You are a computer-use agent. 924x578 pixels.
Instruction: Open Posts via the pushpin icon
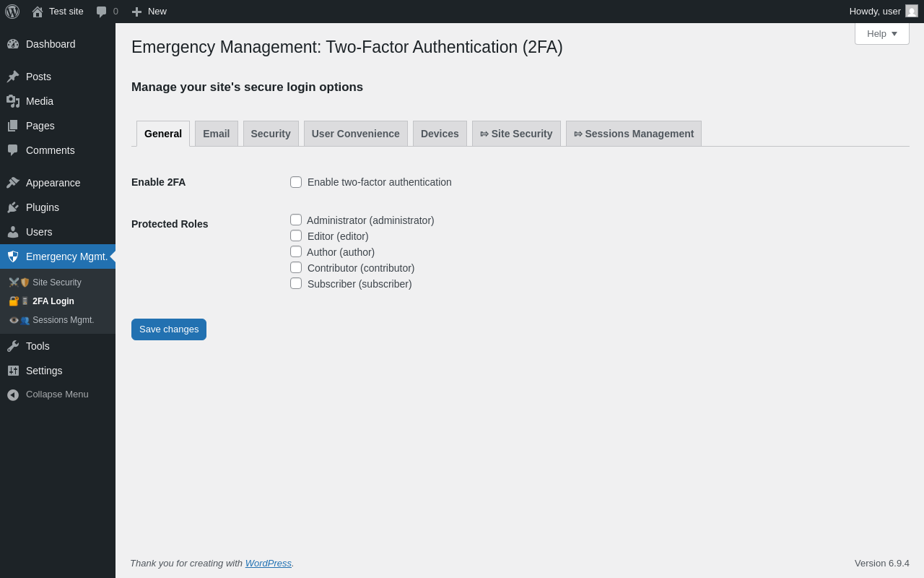pyautogui.click(x=13, y=77)
